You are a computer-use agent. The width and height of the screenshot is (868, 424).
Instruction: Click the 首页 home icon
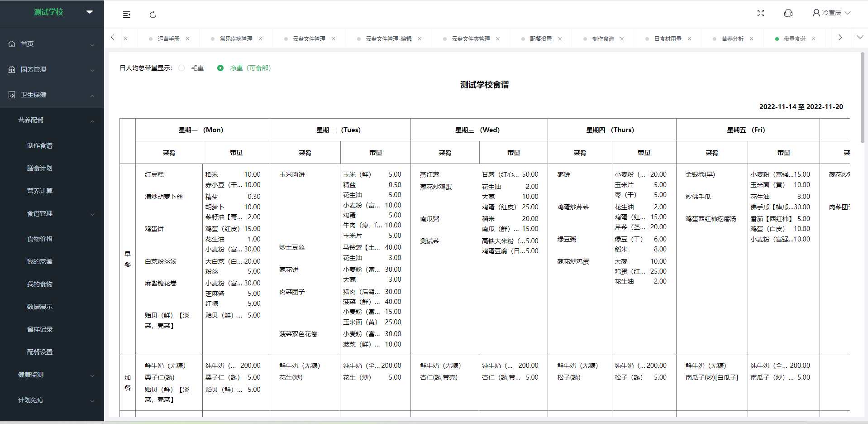coord(12,44)
